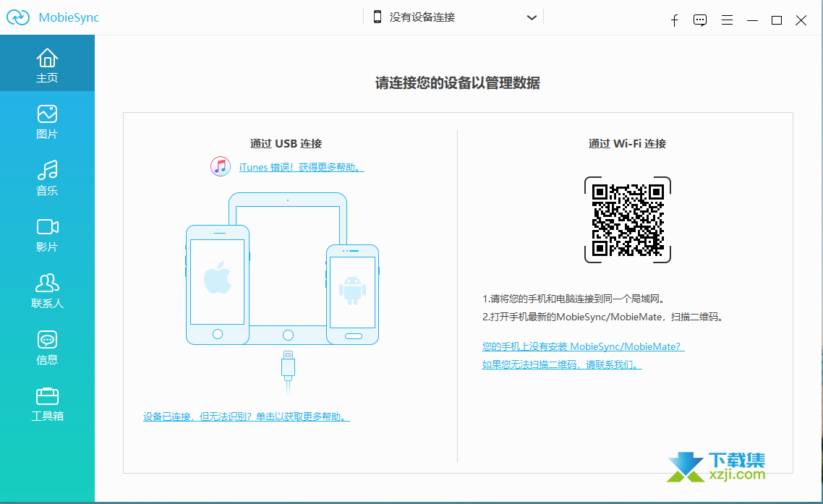Click the iPhone illustration with Apple logo
This screenshot has width=823, height=504.
pyautogui.click(x=217, y=285)
